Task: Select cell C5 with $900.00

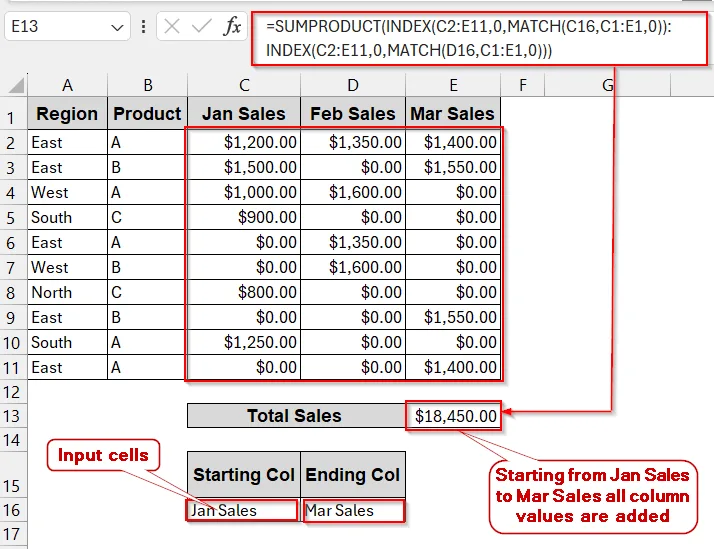Action: (x=244, y=218)
